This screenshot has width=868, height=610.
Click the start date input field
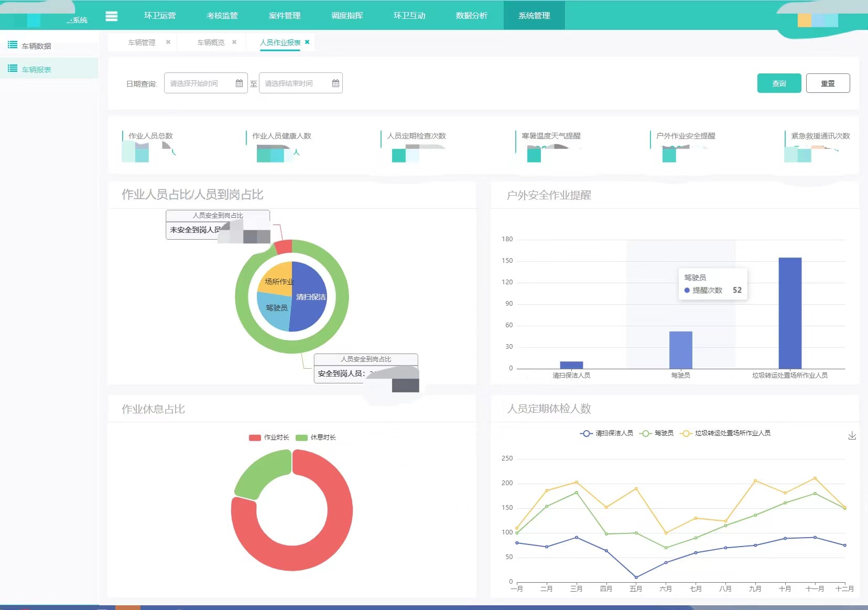click(x=205, y=83)
